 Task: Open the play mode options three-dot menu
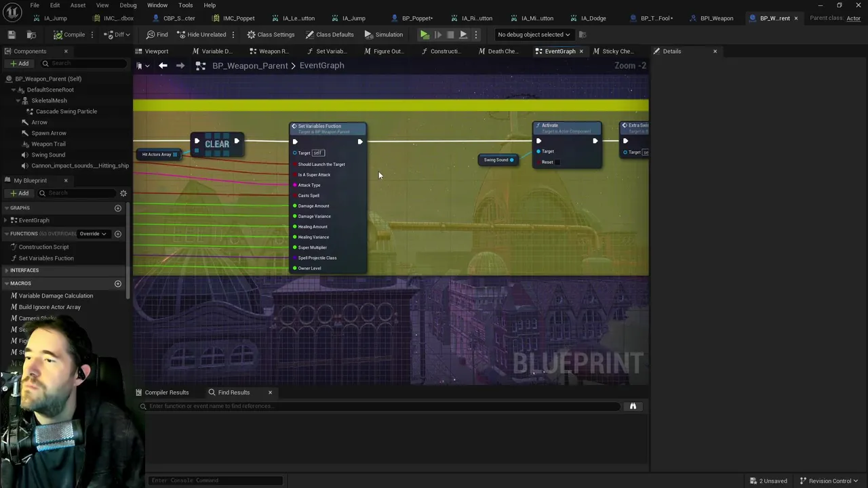pos(475,35)
